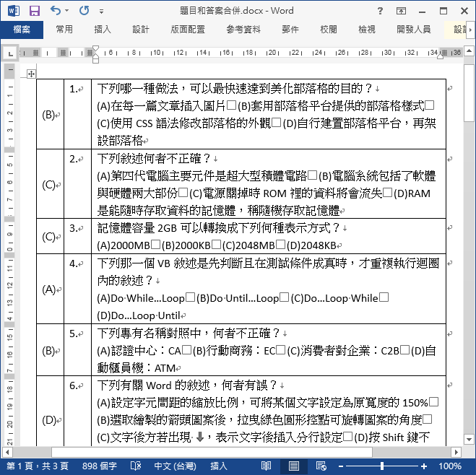Screen dimensions: 476x475
Task: Open zoom dialog via 100%
Action: (x=450, y=466)
